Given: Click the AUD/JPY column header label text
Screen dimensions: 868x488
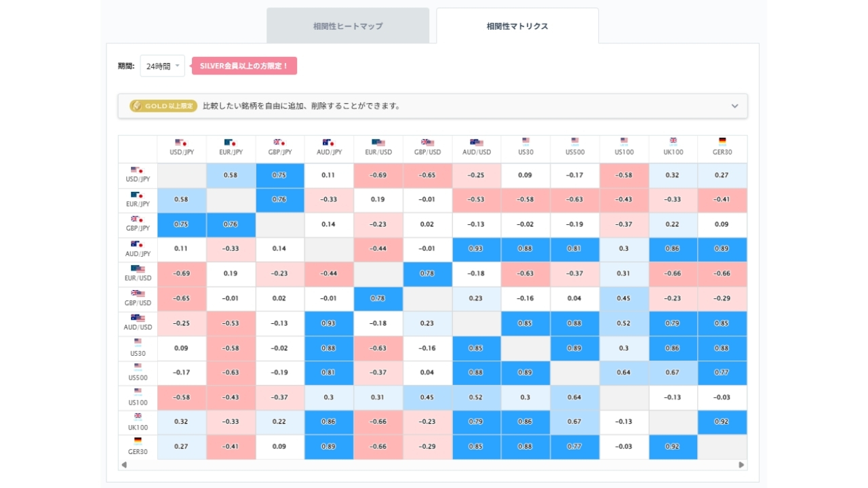Looking at the screenshot, I should pos(329,152).
